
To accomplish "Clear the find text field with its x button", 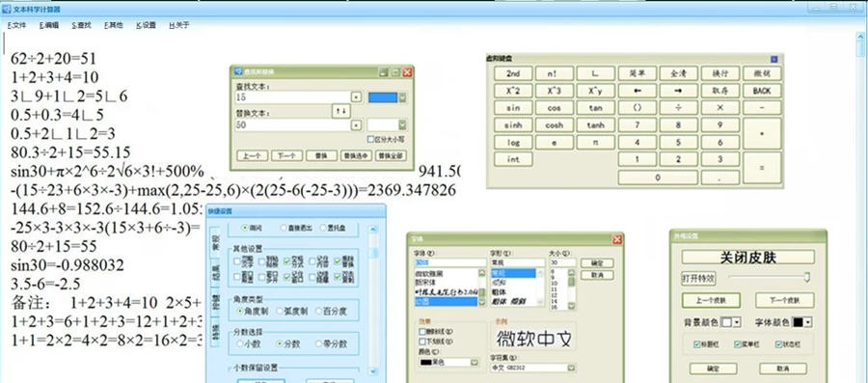I will (x=356, y=97).
